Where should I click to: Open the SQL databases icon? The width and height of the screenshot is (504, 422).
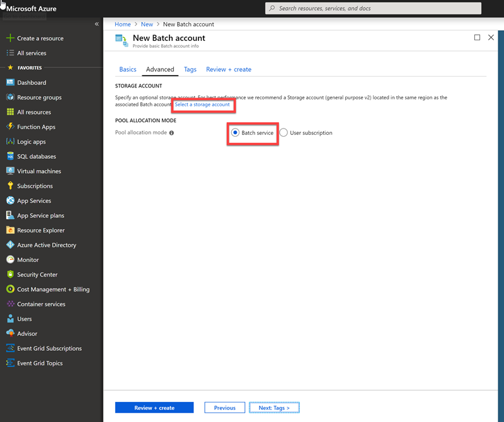10,156
